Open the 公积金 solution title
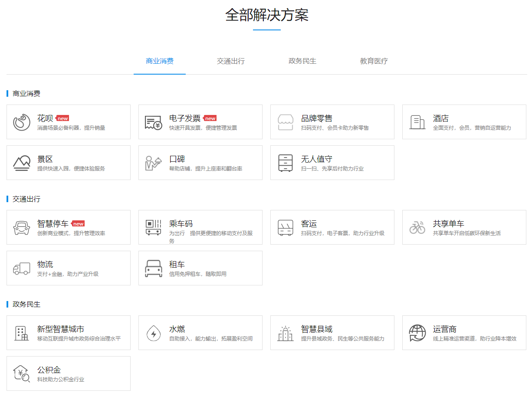The image size is (532, 393). pyautogui.click(x=49, y=370)
